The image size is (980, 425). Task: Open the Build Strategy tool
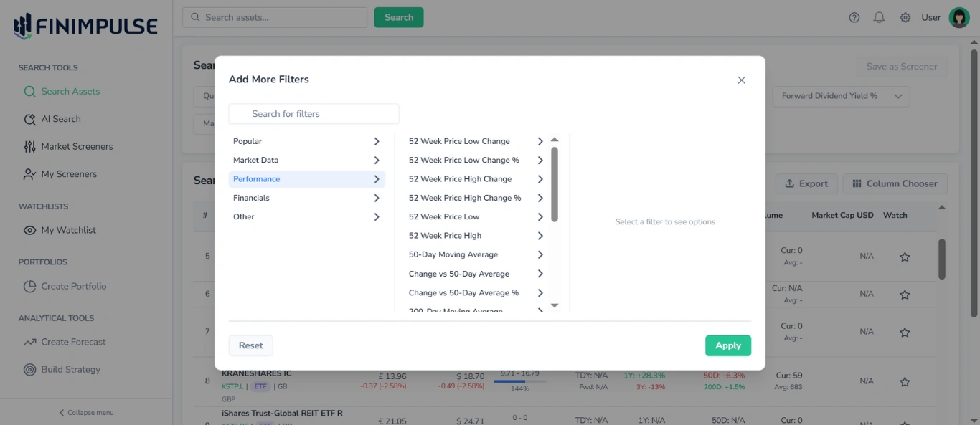pyautogui.click(x=70, y=369)
